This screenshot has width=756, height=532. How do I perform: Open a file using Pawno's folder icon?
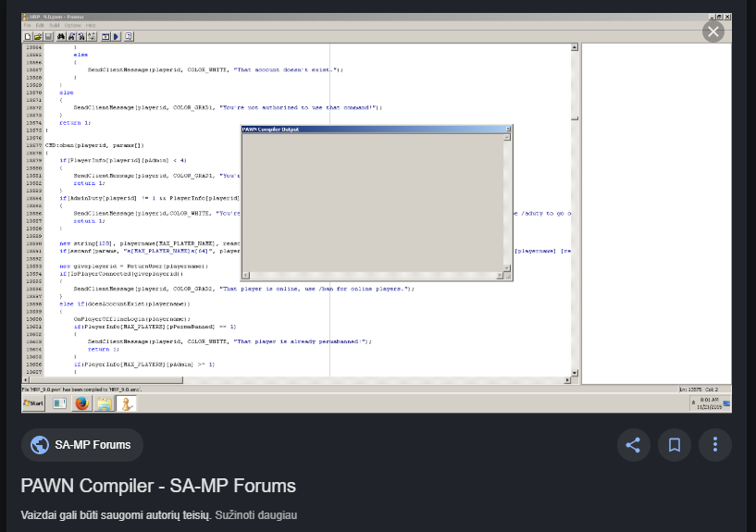38,37
